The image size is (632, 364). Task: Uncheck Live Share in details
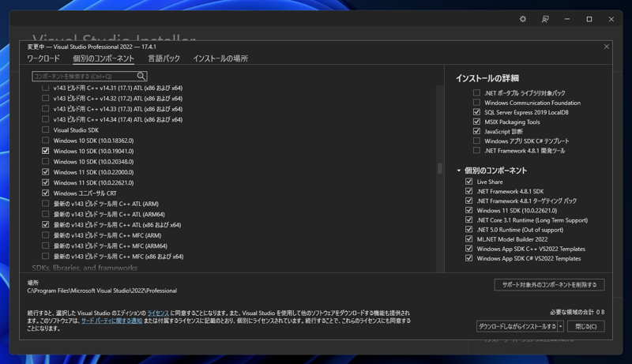(x=468, y=182)
